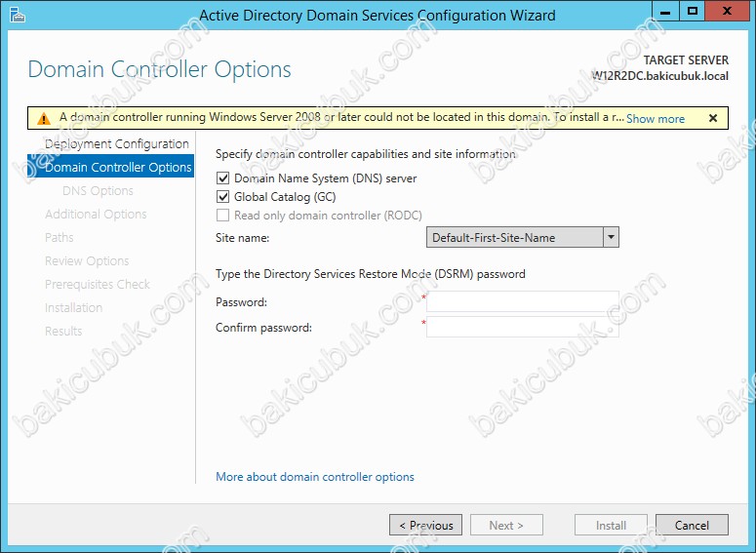Image resolution: width=756 pixels, height=553 pixels.
Task: Click the Password: label
Action: tap(241, 302)
